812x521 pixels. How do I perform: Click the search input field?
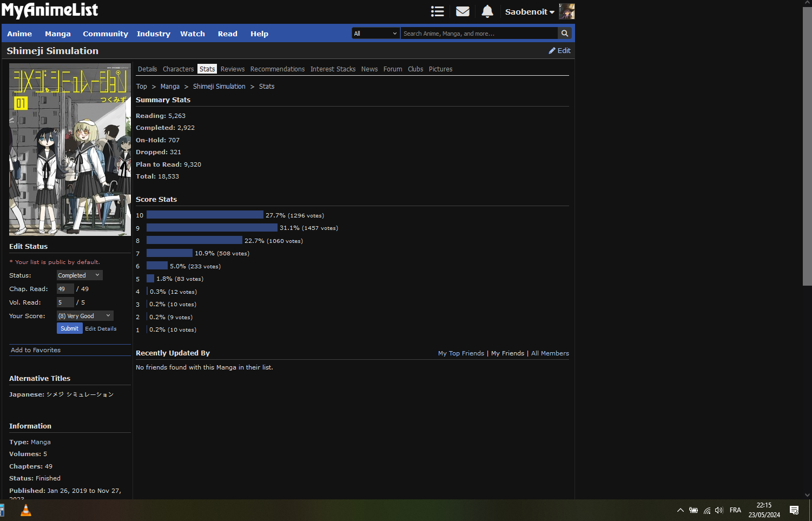click(x=479, y=34)
